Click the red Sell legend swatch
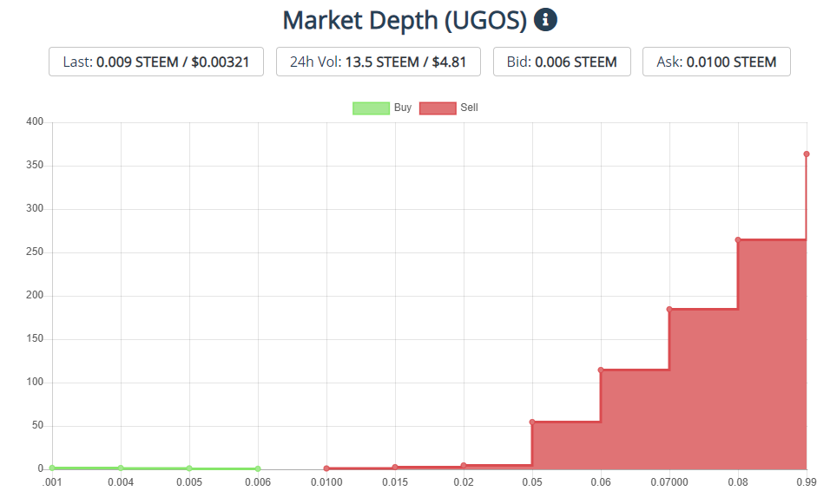This screenshot has width=830, height=504. [438, 108]
